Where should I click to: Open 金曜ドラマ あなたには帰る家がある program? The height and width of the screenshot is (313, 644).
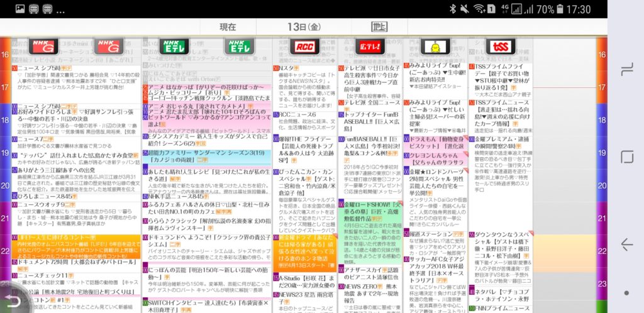click(x=304, y=253)
